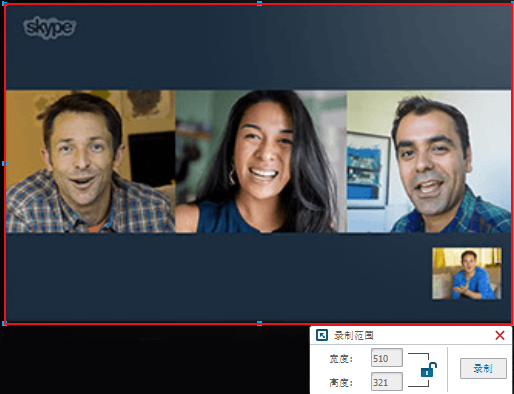Select the right participant's video feed
Viewport: 514px width, 394px height.
click(429, 161)
